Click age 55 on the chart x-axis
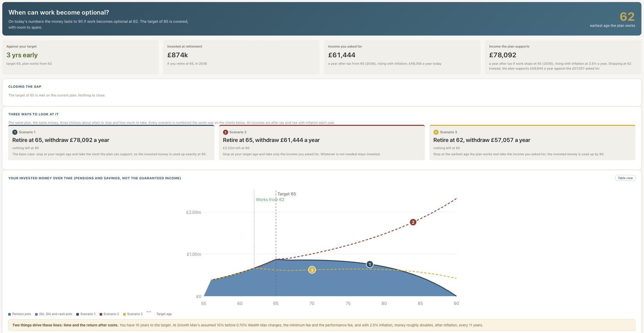The width and height of the screenshot is (644, 333). pyautogui.click(x=204, y=303)
